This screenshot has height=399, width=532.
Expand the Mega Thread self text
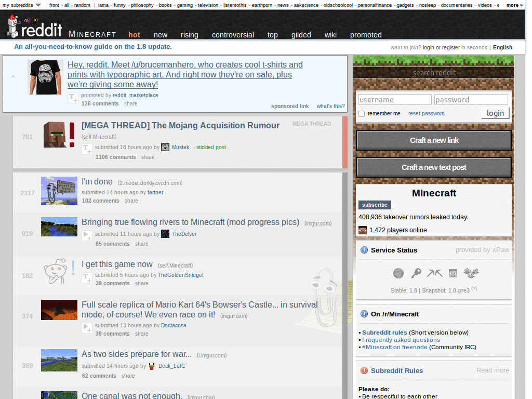coord(87,149)
